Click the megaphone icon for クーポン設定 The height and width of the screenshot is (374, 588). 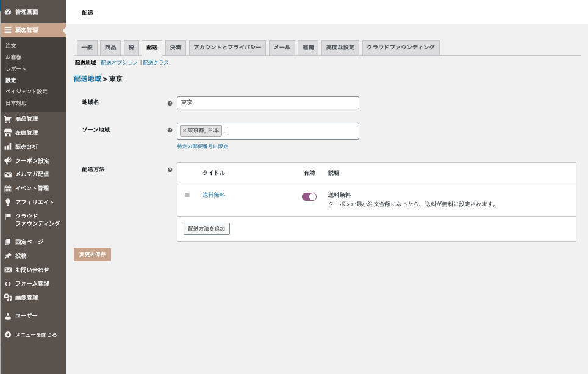point(8,161)
